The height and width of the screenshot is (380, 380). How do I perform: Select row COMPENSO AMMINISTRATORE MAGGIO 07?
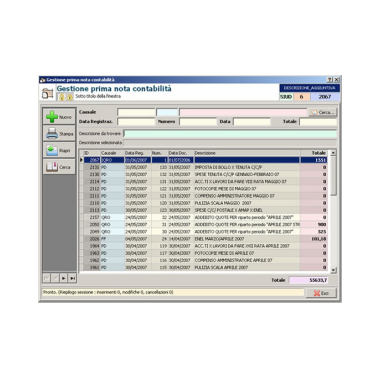coord(205,196)
